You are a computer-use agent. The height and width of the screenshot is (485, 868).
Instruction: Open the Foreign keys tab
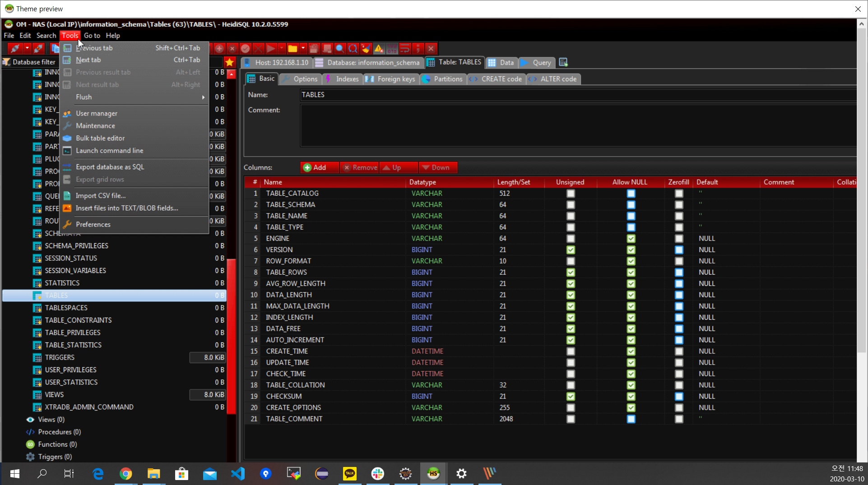click(x=390, y=79)
